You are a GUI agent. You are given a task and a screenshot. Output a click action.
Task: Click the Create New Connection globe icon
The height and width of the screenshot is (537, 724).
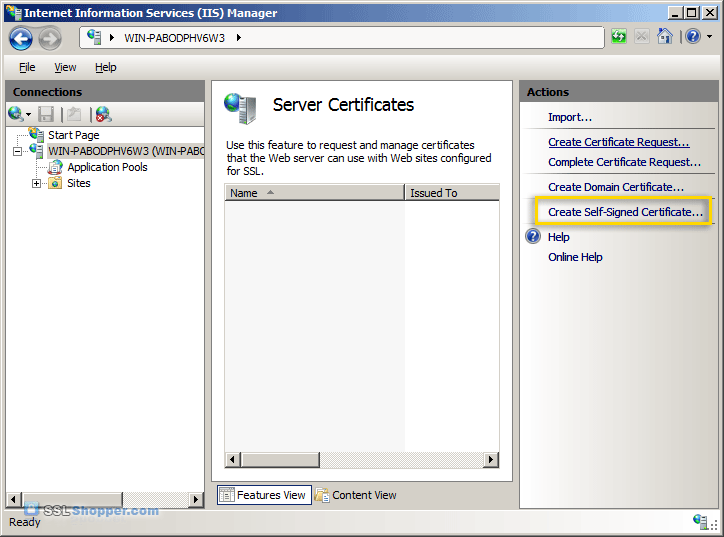[x=15, y=114]
